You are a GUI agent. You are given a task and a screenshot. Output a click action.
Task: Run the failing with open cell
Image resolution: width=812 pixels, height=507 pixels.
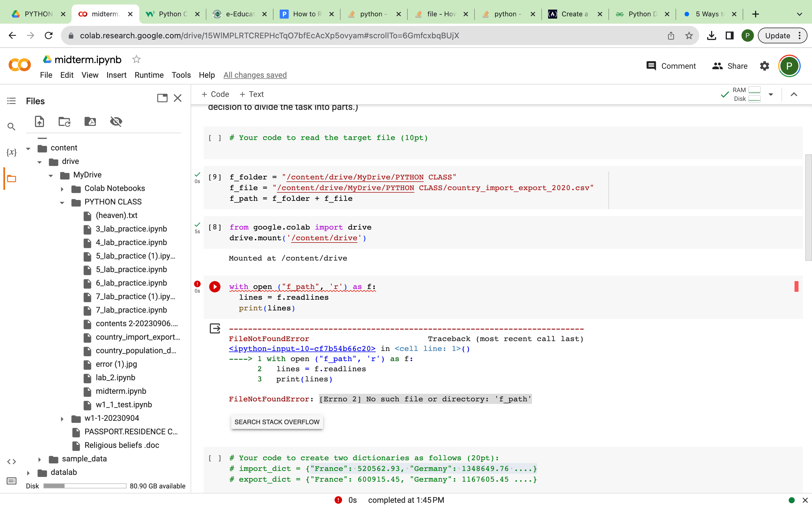point(215,287)
